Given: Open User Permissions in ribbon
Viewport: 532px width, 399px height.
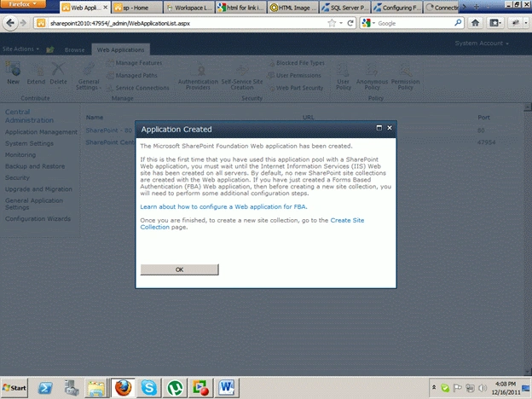Looking at the screenshot, I should (294, 75).
